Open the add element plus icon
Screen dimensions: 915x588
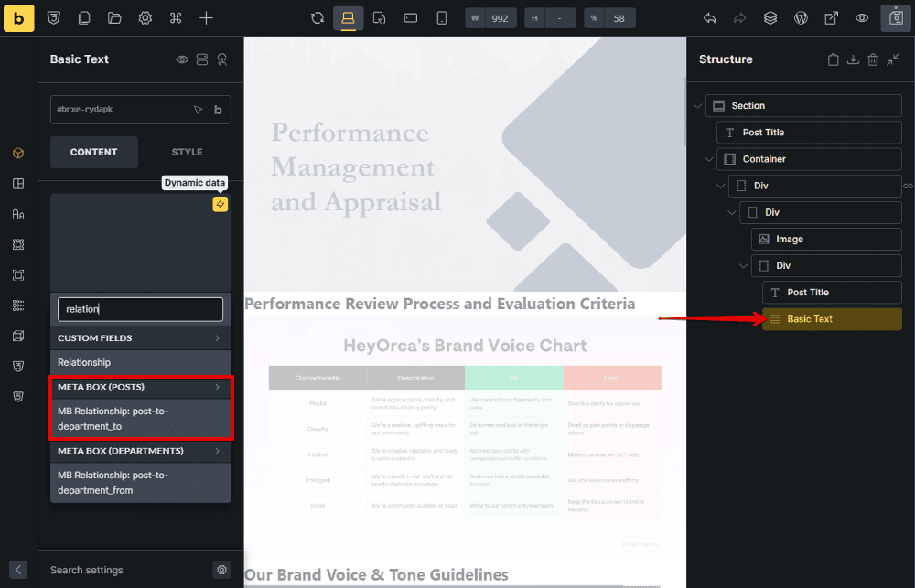point(207,18)
